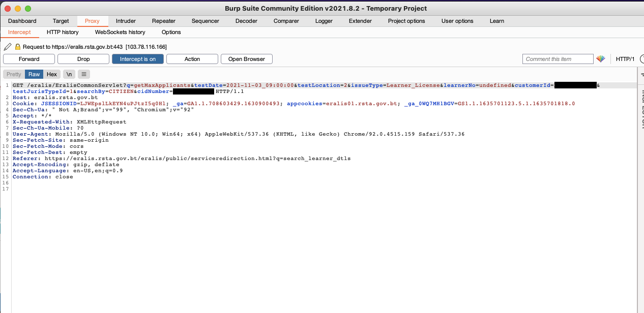Viewport: 644px width, 313px height.
Task: Open the Project options tab
Action: coord(406,21)
